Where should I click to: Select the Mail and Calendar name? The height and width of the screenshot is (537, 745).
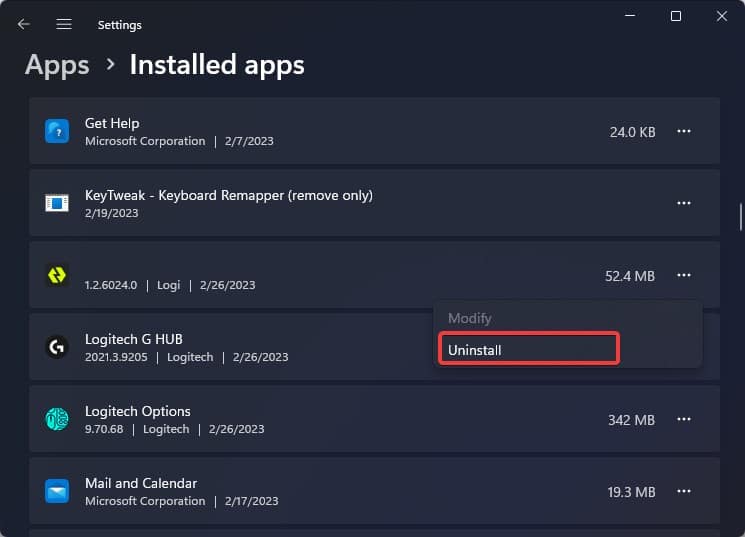[x=141, y=483]
